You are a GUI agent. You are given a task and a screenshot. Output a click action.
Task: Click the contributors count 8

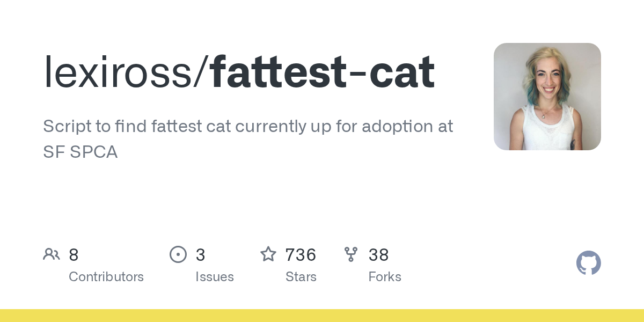coord(74,255)
